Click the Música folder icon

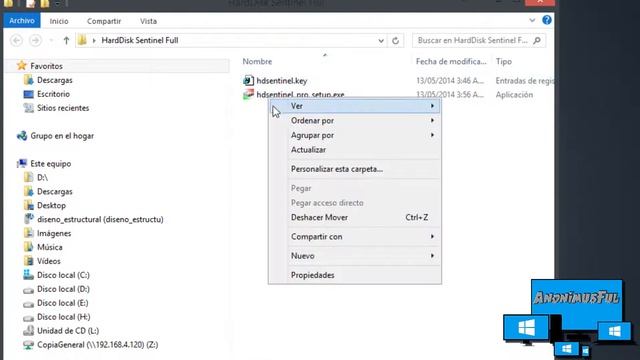[x=28, y=247]
